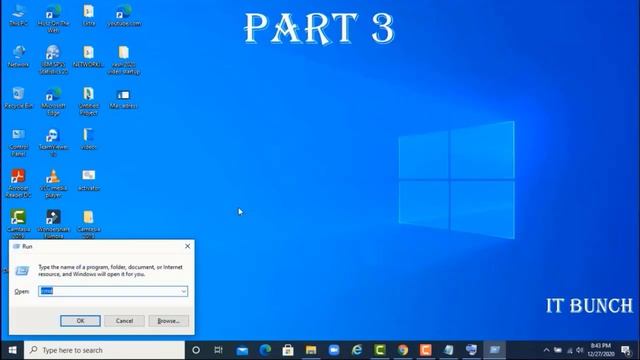Launch TeamViewer from the desktop
This screenshot has height=360, width=640.
(x=53, y=142)
